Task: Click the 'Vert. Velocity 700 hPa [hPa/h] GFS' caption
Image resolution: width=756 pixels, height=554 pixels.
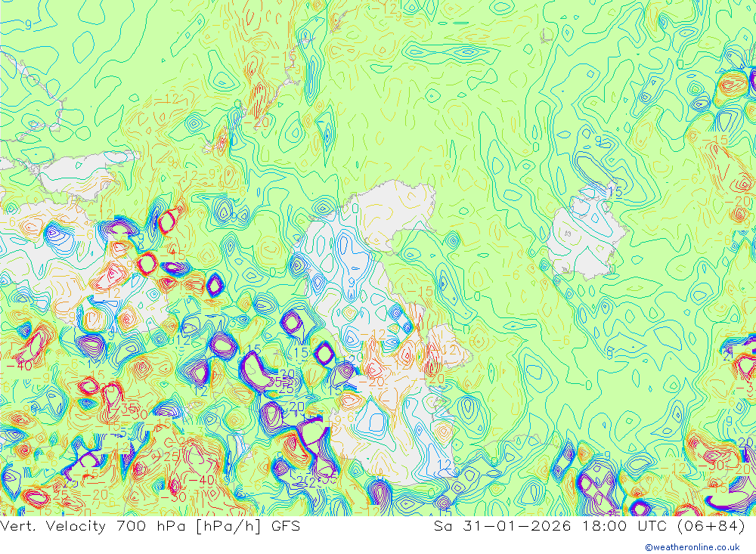Action: tap(150, 526)
